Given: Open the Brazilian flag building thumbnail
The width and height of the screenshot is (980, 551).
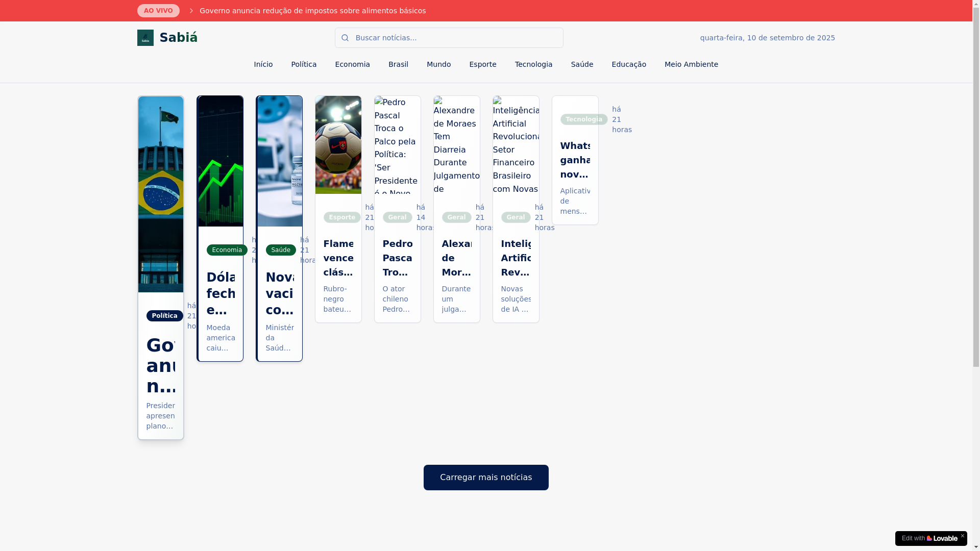Looking at the screenshot, I should coord(161,194).
